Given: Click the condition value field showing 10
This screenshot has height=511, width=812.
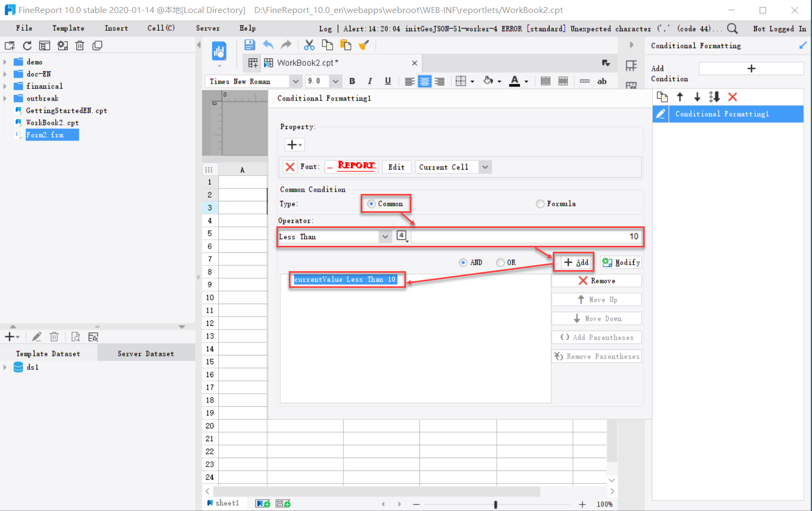Looking at the screenshot, I should [527, 237].
